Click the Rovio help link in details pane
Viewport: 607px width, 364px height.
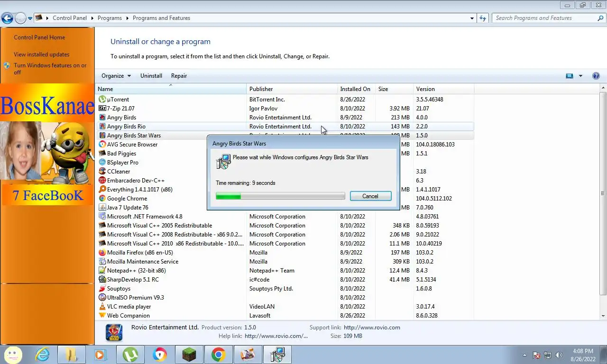276,336
